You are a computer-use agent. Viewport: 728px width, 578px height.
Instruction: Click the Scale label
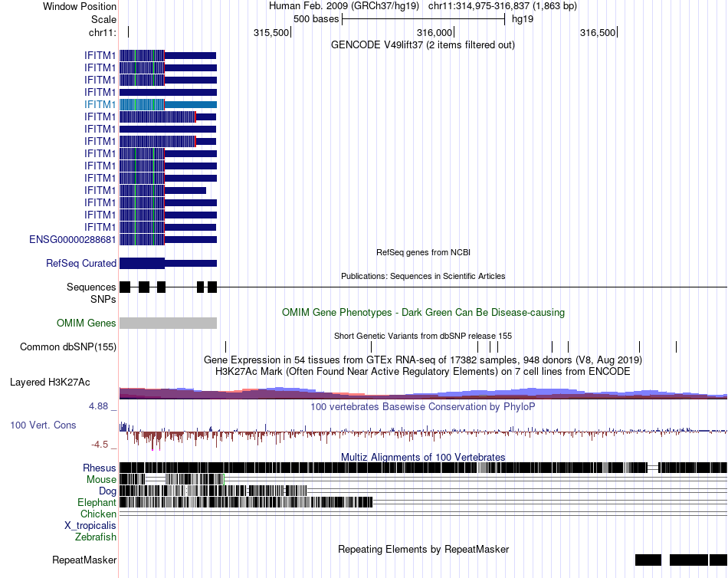coord(103,19)
